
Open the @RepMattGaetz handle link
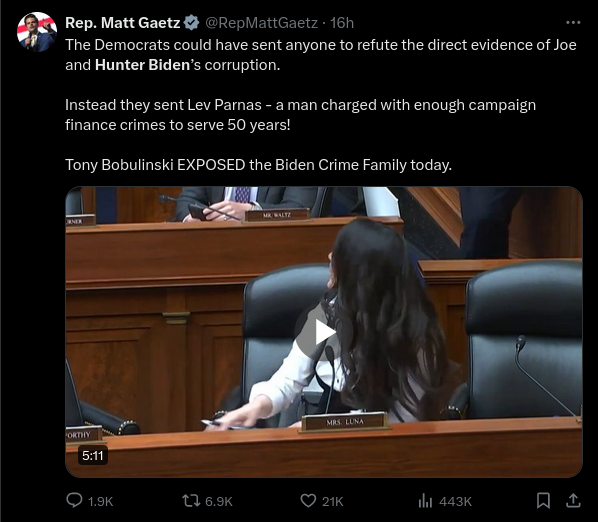pos(261,23)
